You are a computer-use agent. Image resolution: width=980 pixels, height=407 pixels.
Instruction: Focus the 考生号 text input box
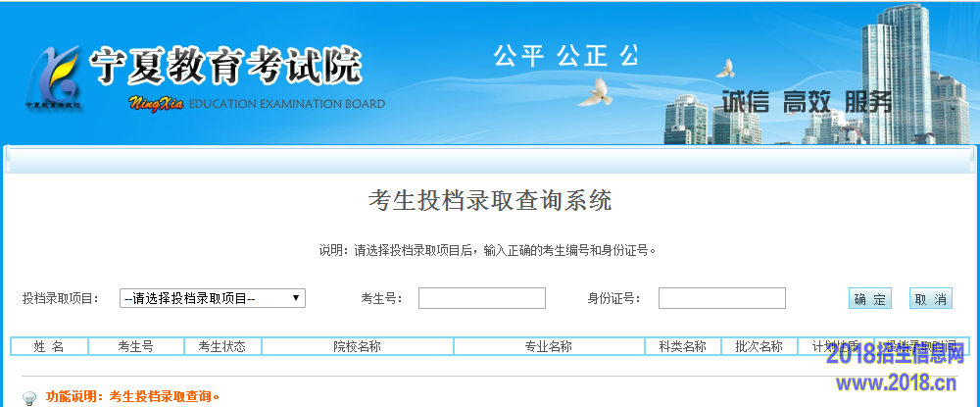click(x=481, y=298)
